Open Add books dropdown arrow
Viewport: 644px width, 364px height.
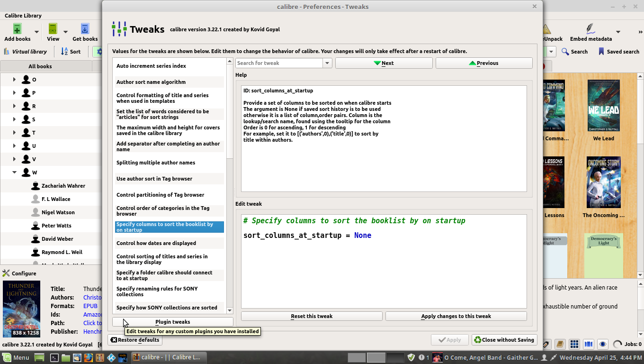36,32
